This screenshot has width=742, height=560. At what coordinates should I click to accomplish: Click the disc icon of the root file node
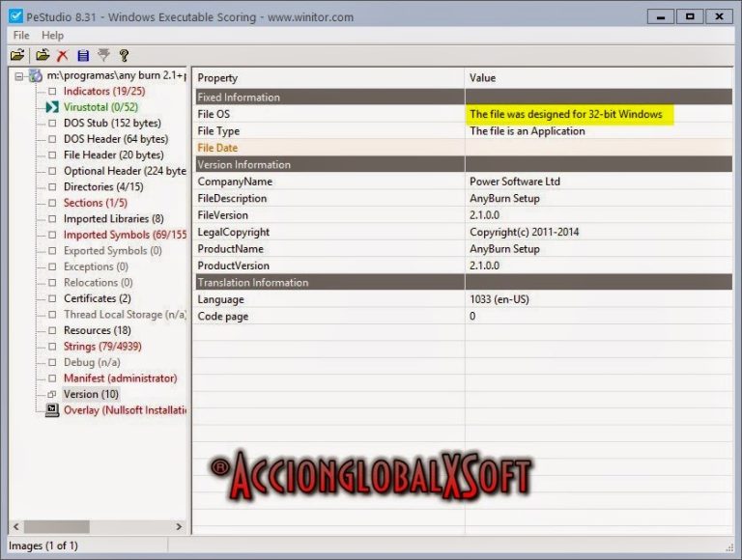pyautogui.click(x=36, y=75)
